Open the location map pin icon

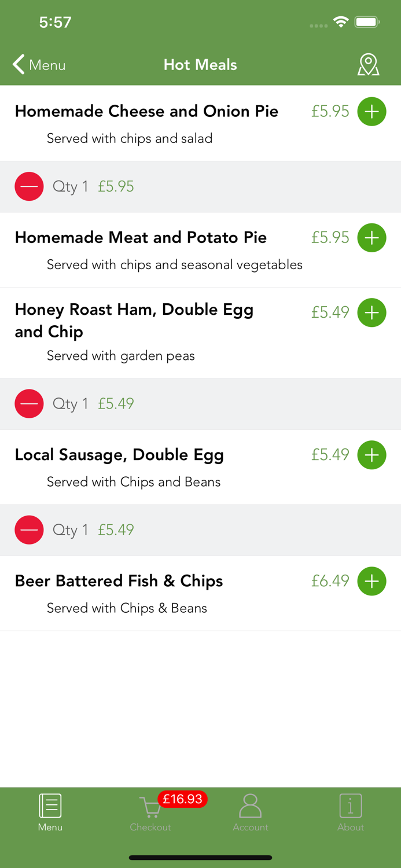[x=368, y=65]
